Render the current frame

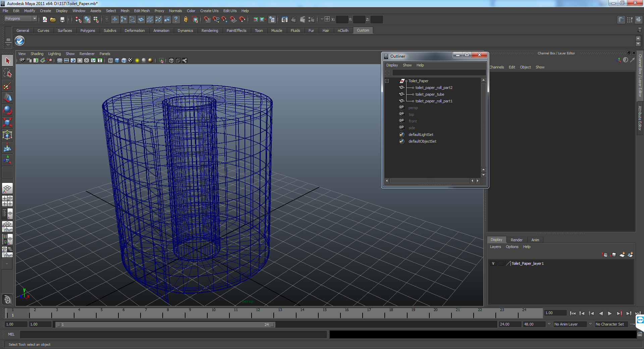[x=293, y=19]
